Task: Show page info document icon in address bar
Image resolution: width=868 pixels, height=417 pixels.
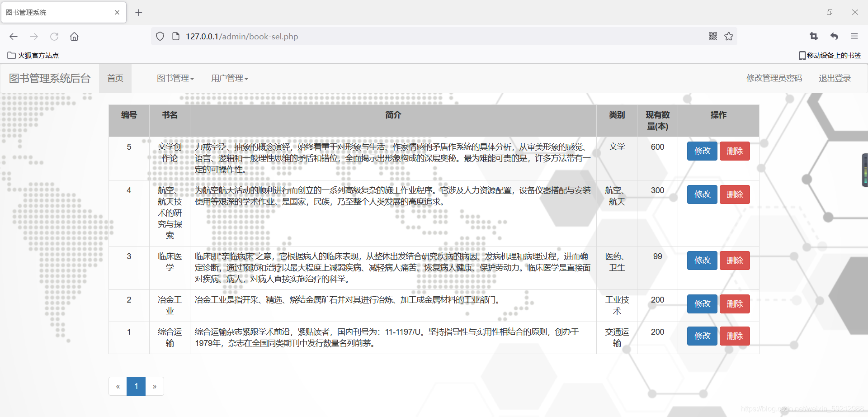Action: click(176, 36)
